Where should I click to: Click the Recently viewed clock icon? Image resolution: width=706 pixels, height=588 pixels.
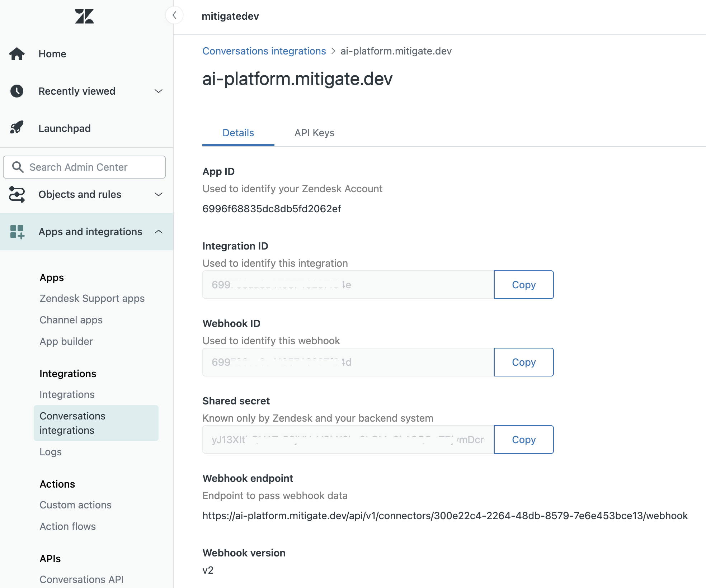click(17, 91)
